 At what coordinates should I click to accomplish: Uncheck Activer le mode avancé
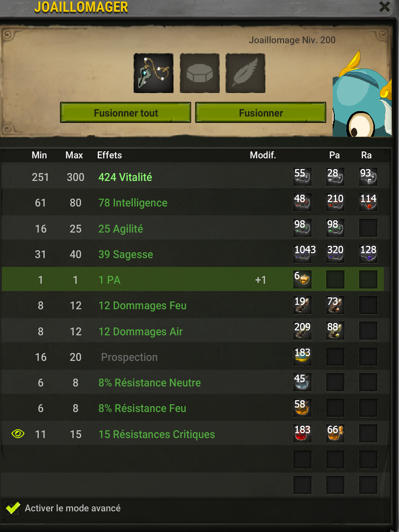click(13, 508)
